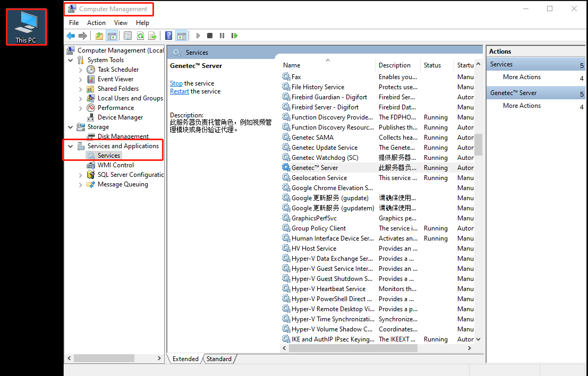Click More Actions under Genetec™ Server
588x376 pixels.
pyautogui.click(x=522, y=106)
